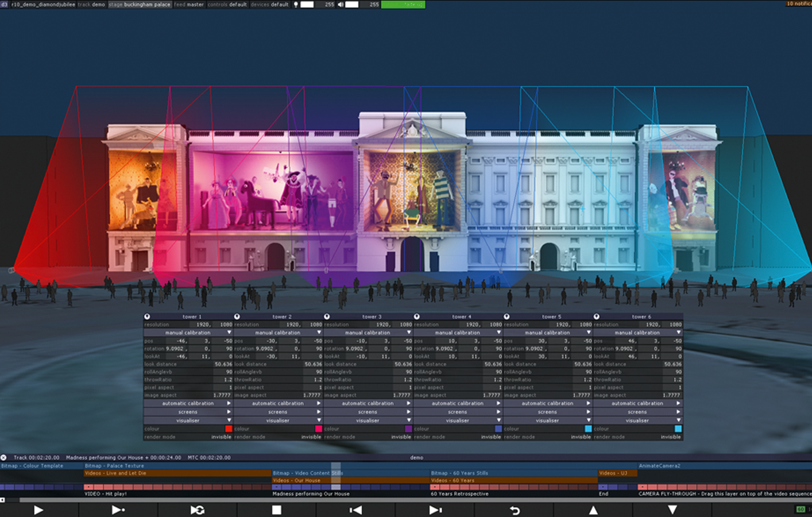The image size is (812, 517).
Task: Open the track demo menu
Action: pyautogui.click(x=91, y=4)
